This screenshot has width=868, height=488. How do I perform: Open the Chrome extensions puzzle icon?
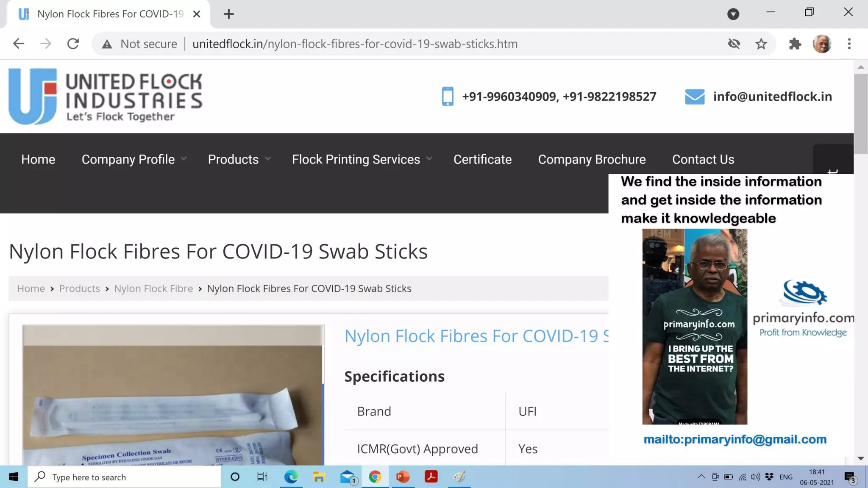(x=795, y=44)
